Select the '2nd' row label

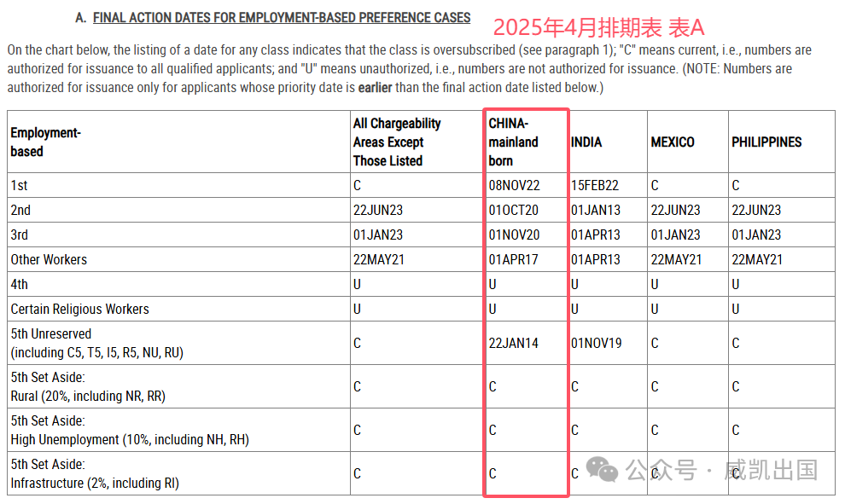point(20,210)
